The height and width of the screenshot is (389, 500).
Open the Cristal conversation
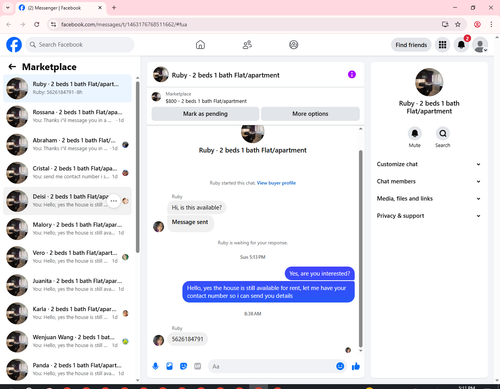pyautogui.click(x=67, y=172)
